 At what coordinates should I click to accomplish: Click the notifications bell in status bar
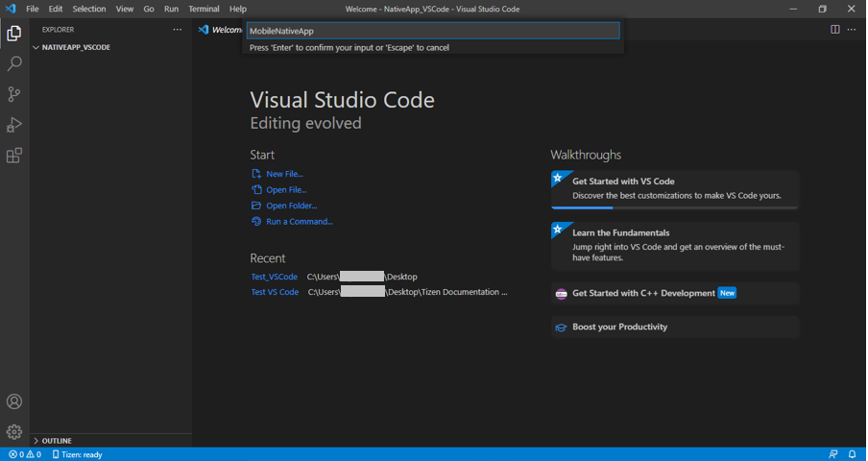[852, 454]
